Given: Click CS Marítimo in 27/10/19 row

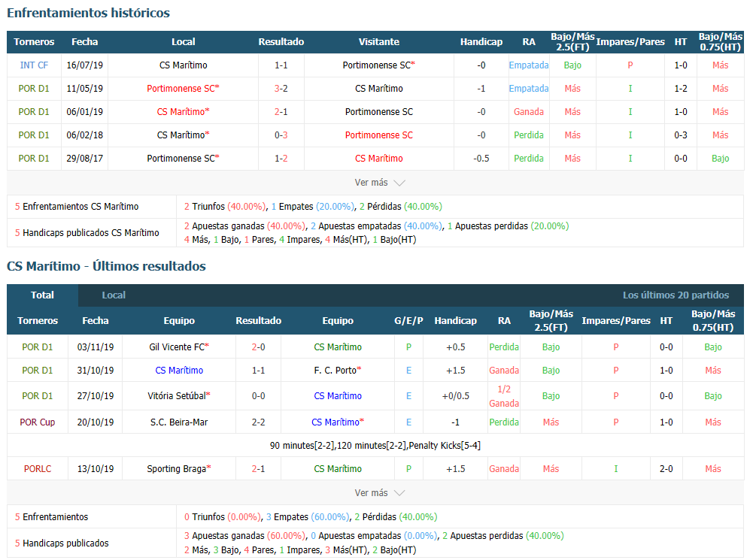Looking at the screenshot, I should point(338,396).
